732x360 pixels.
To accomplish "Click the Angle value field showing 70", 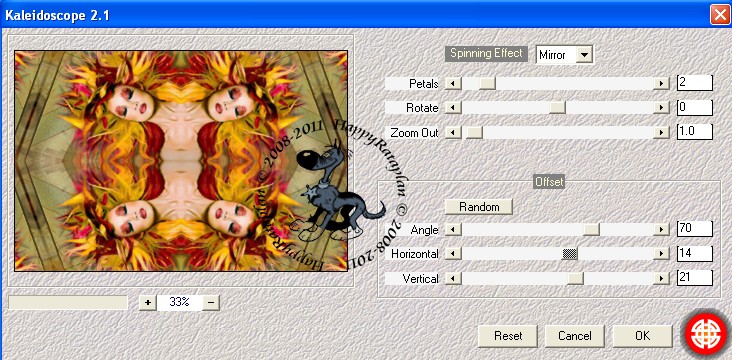I will [695, 229].
